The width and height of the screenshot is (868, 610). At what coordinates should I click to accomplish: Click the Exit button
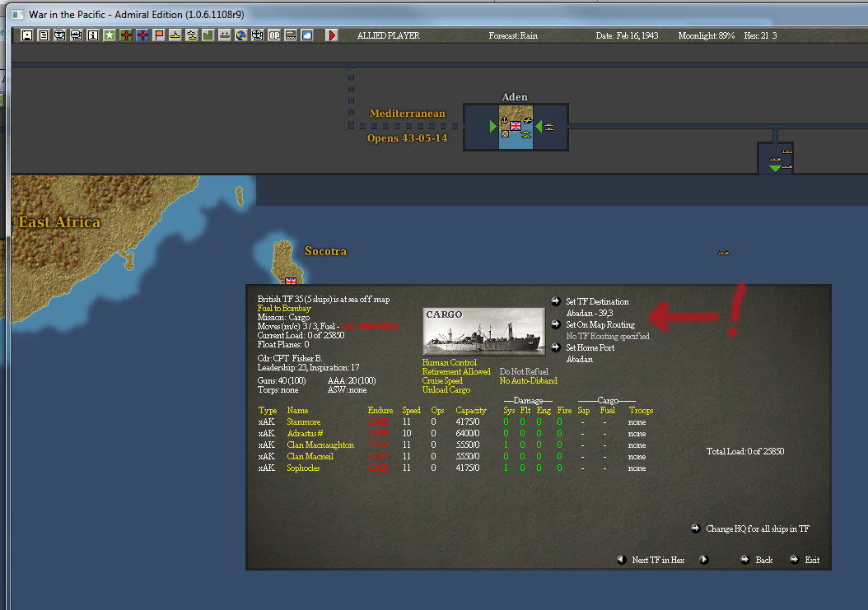(812, 560)
